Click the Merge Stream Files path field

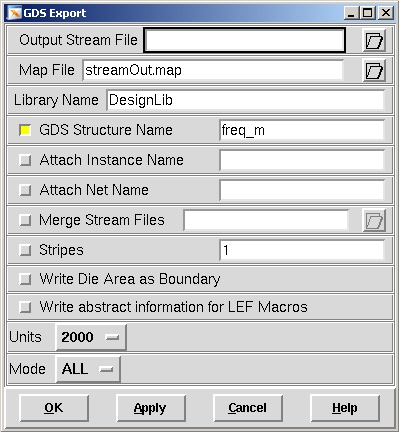[266, 220]
